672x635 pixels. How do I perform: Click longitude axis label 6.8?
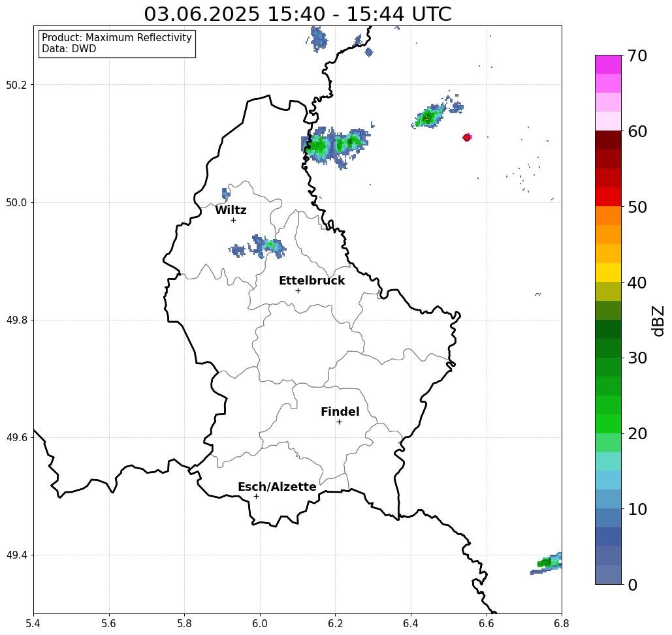click(562, 623)
